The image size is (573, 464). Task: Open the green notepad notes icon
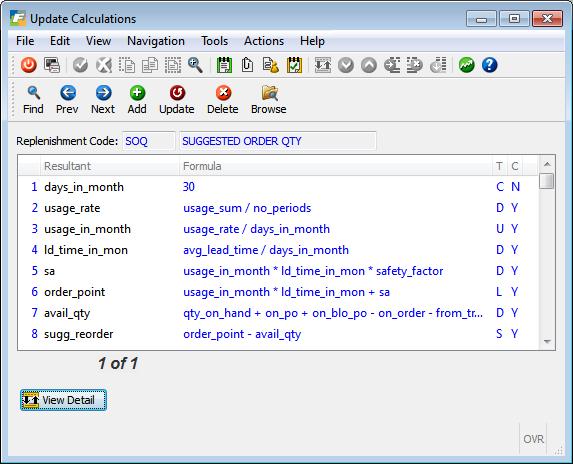224,65
